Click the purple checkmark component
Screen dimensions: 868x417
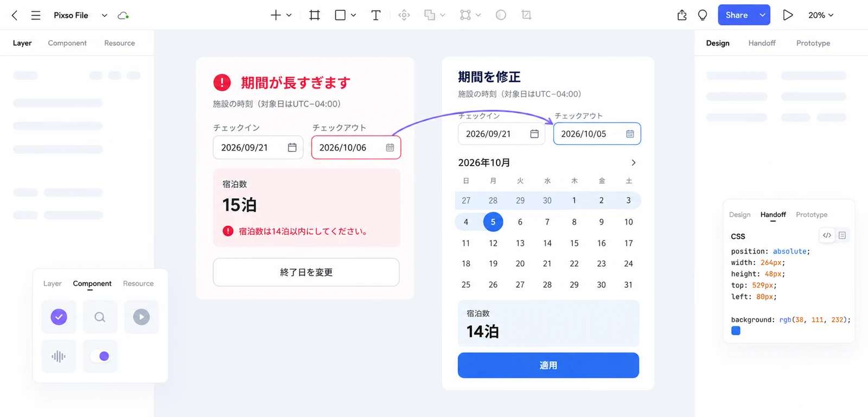click(59, 317)
